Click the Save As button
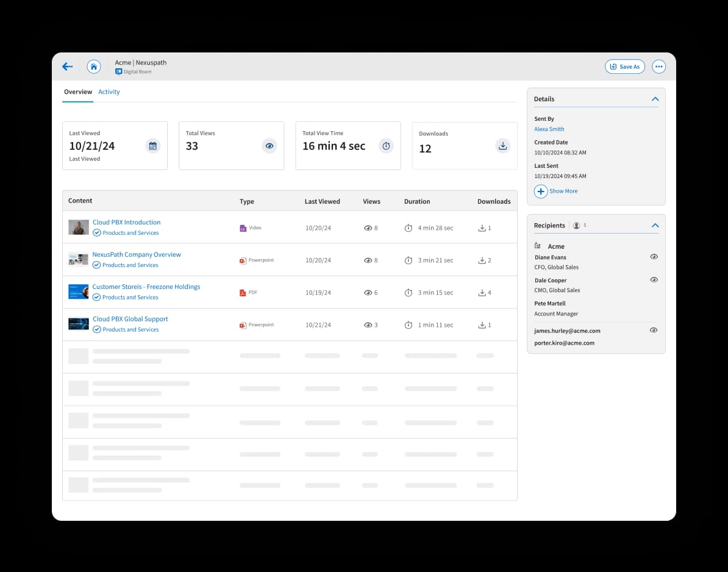 click(x=624, y=66)
